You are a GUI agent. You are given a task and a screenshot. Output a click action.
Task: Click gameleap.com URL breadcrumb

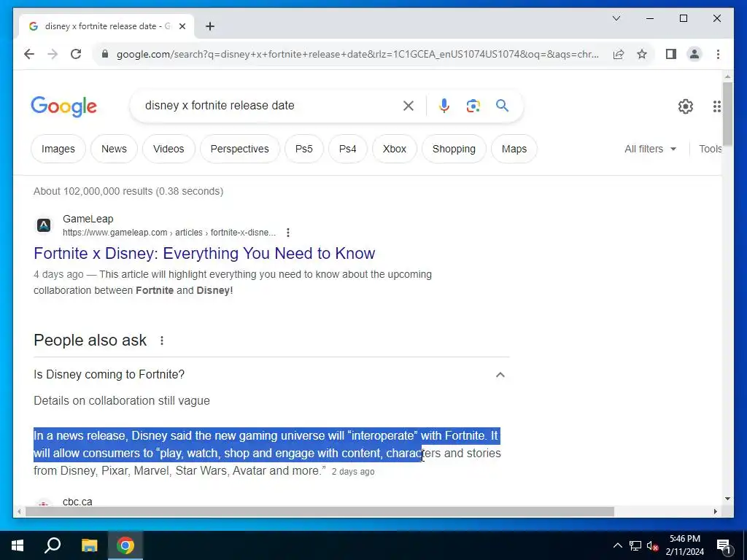tap(169, 233)
